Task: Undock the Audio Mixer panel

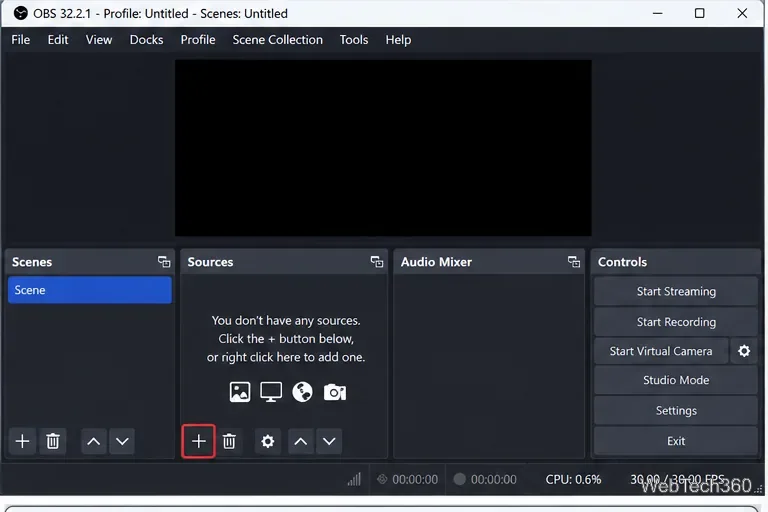Action: tap(574, 262)
